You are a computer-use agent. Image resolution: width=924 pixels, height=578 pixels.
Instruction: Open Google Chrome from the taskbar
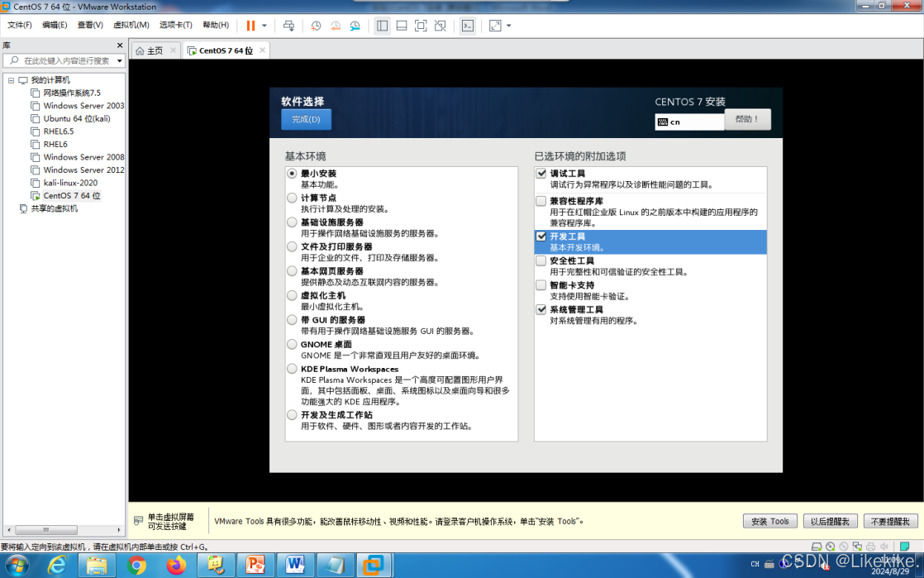point(136,566)
